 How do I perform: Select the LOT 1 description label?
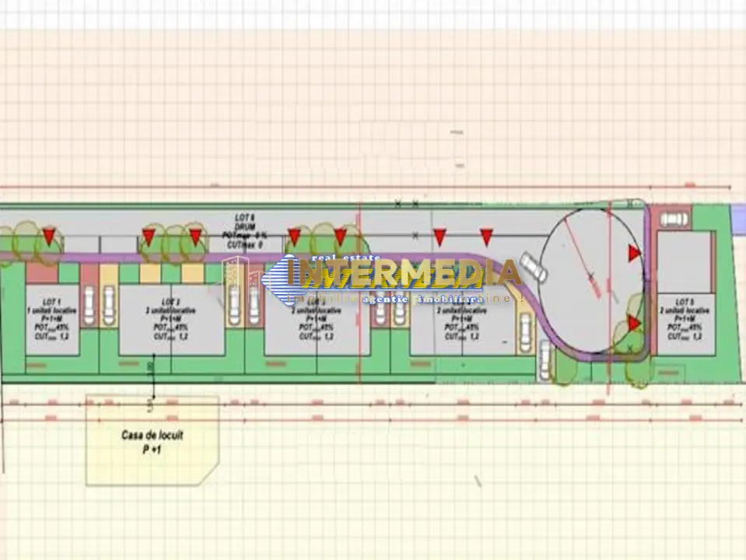point(52,319)
